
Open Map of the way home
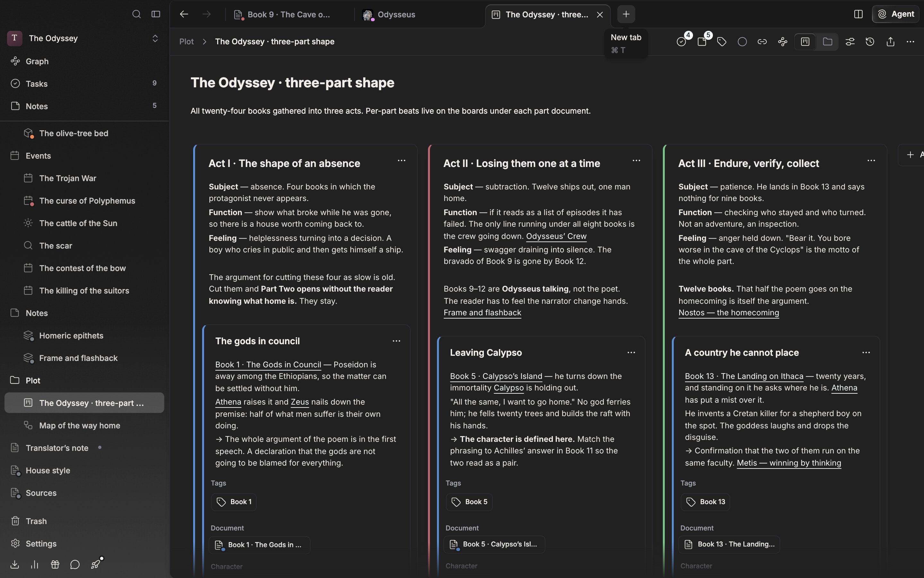(84, 425)
